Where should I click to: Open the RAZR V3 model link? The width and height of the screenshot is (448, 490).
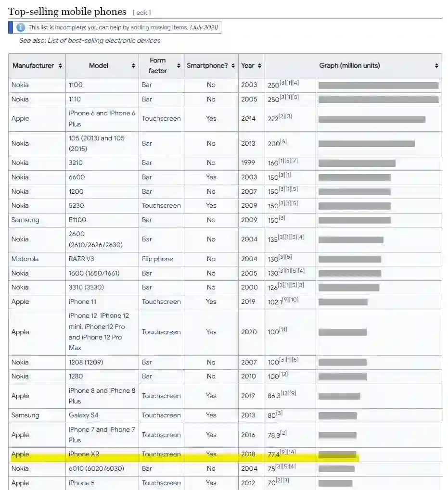click(81, 259)
